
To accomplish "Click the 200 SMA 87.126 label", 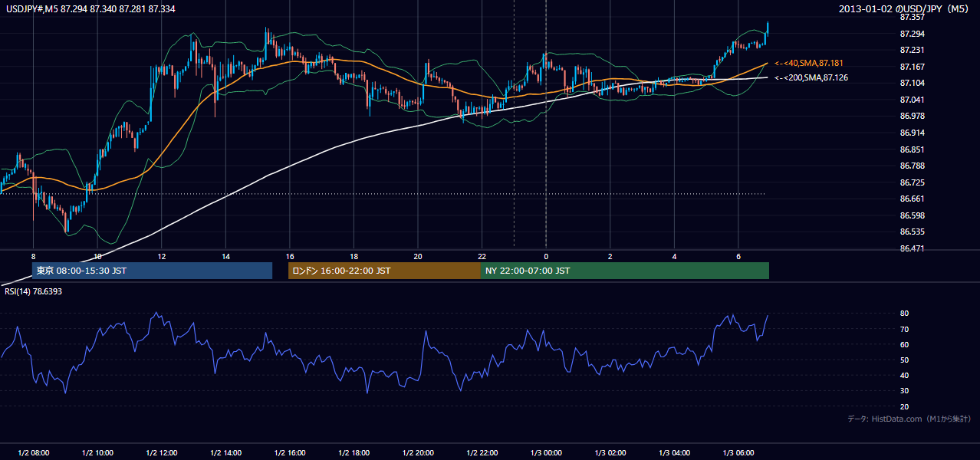I will point(811,77).
